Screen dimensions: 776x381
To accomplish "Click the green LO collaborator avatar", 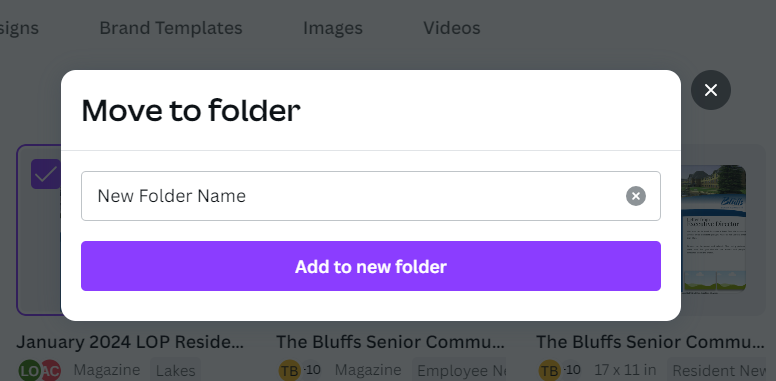I will coord(29,370).
